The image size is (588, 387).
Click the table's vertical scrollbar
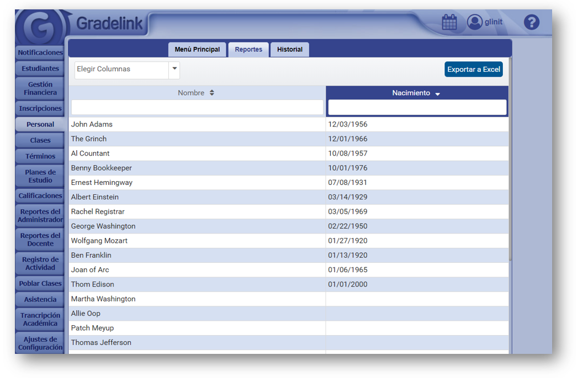[x=510, y=166]
